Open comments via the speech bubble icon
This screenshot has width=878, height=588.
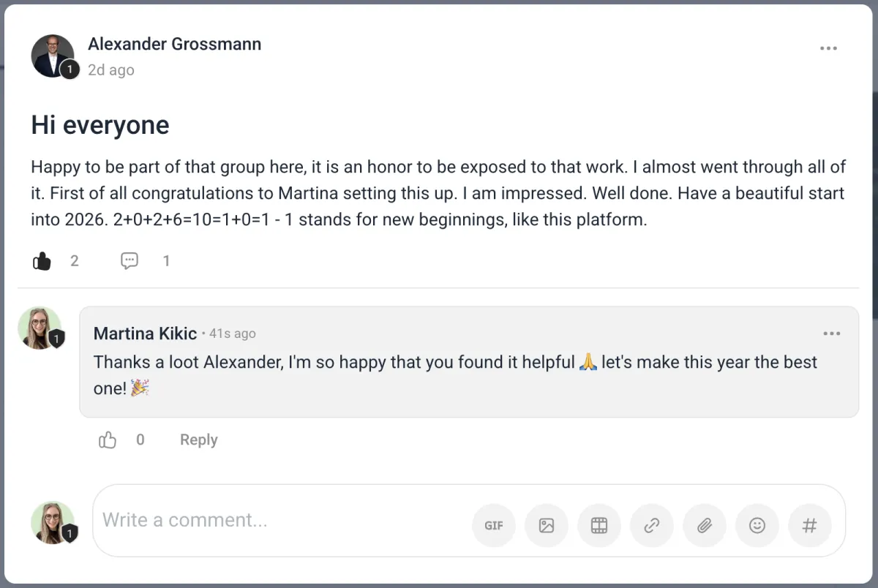click(129, 260)
